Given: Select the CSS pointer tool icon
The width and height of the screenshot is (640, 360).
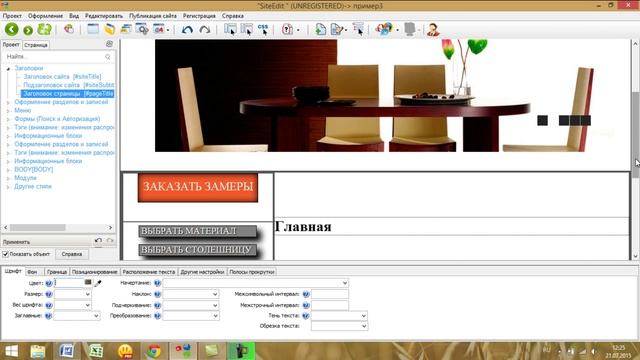Looking at the screenshot, I should pyautogui.click(x=263, y=29).
